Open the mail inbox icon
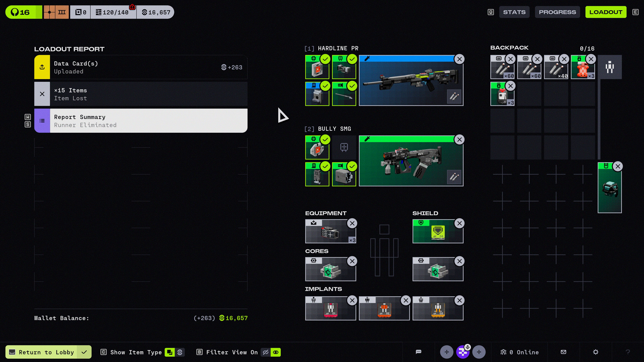 pyautogui.click(x=563, y=352)
